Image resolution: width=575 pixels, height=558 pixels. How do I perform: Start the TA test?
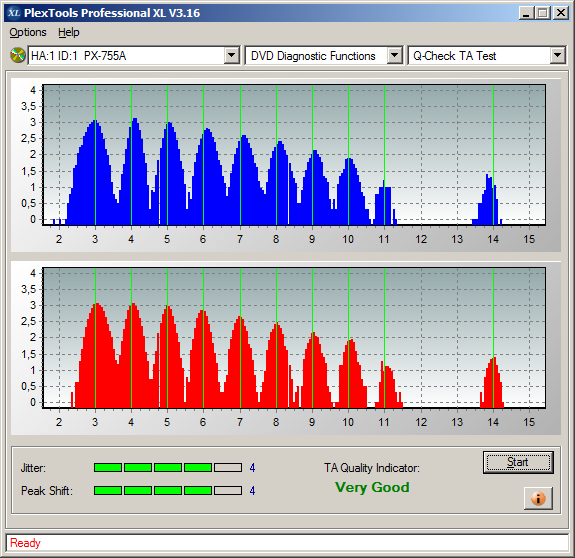click(518, 462)
